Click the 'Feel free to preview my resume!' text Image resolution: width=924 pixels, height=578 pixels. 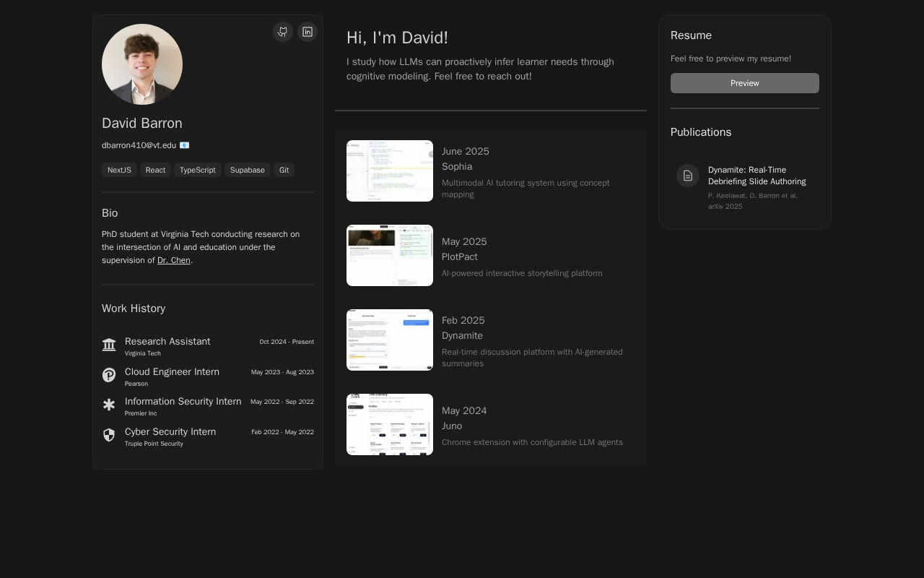click(x=731, y=59)
